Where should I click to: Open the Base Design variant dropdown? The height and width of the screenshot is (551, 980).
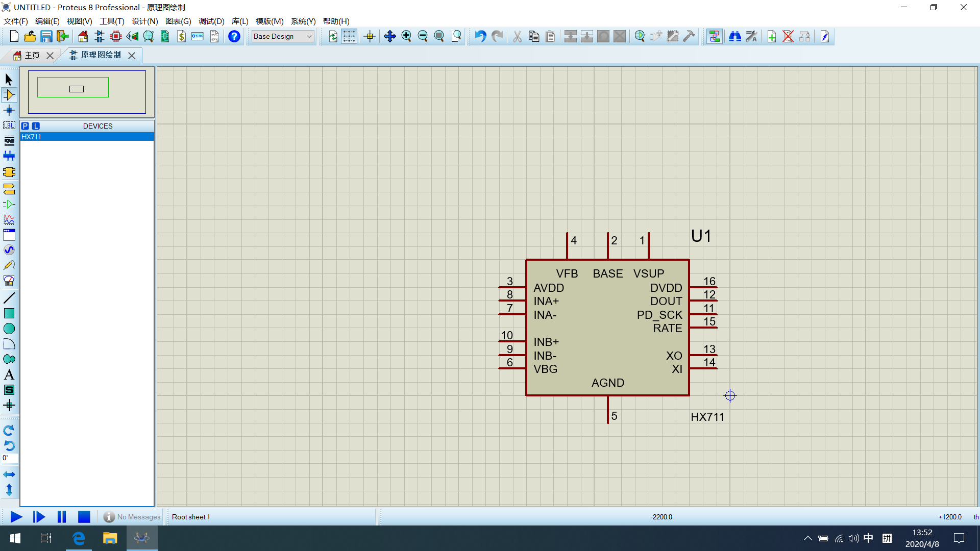283,36
